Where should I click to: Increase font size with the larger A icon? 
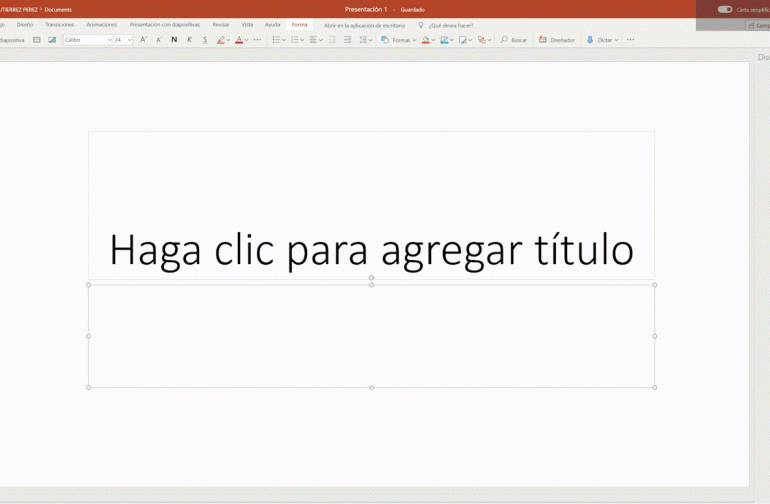tap(143, 40)
